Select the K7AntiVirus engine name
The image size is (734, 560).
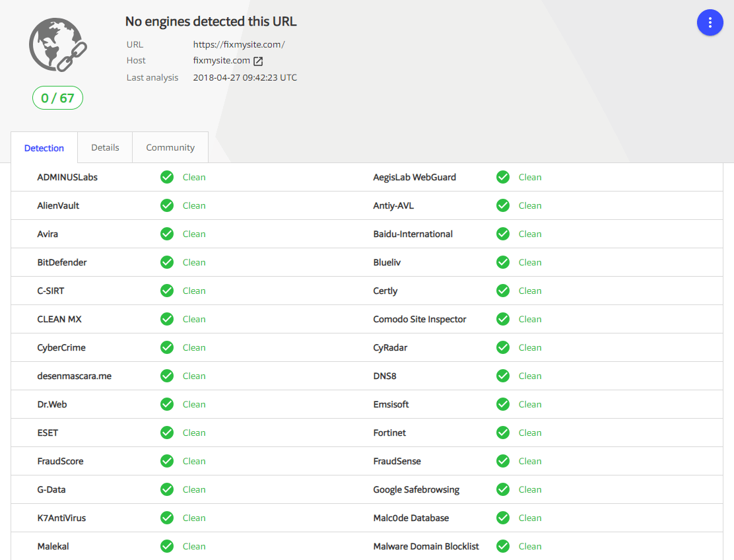(x=61, y=518)
